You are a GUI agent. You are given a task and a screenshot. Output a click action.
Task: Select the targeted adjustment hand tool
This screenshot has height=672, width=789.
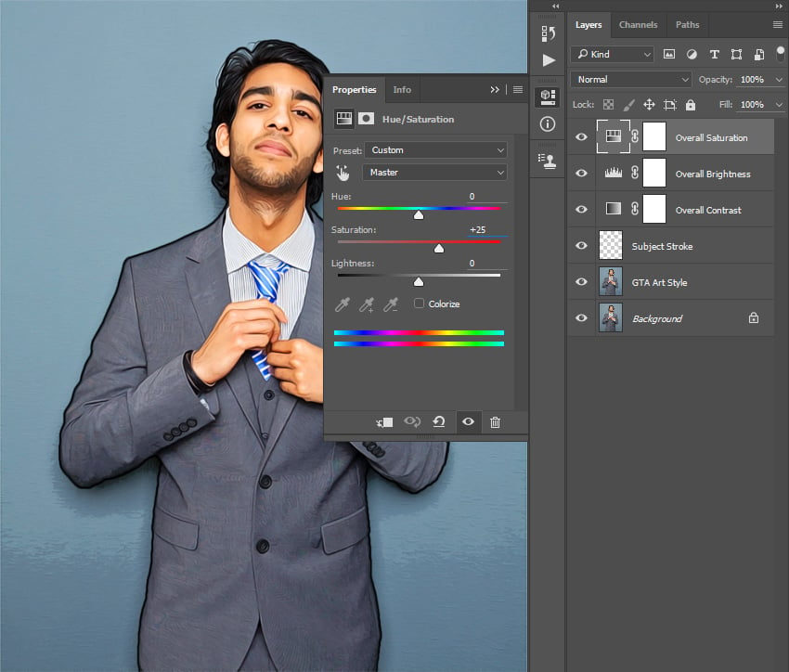[343, 173]
